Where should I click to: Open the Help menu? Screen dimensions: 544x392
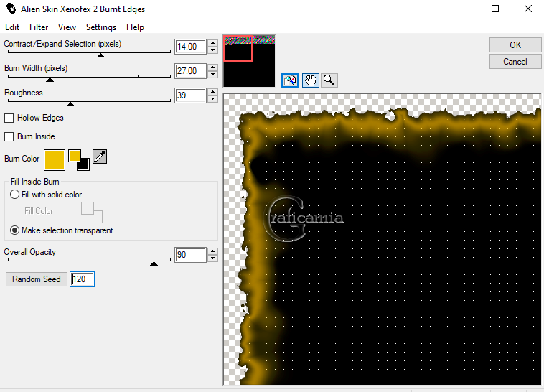135,27
